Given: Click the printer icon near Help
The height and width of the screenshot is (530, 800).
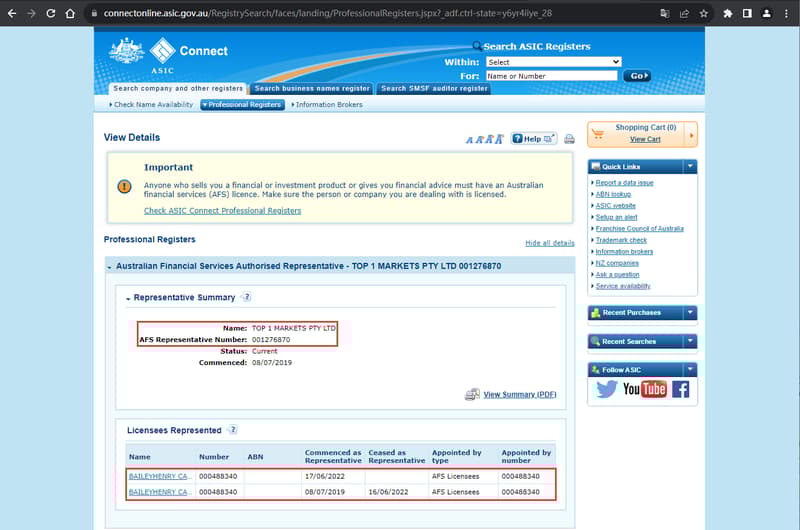Looking at the screenshot, I should coord(569,139).
